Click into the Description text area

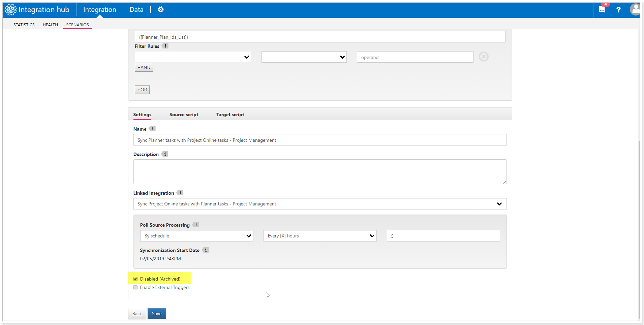[320, 172]
